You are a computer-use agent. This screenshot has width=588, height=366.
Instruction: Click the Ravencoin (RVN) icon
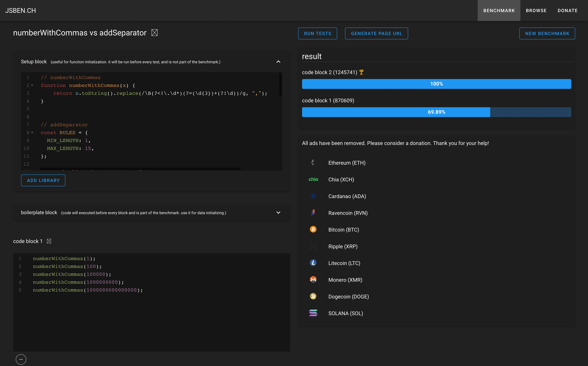coord(313,213)
